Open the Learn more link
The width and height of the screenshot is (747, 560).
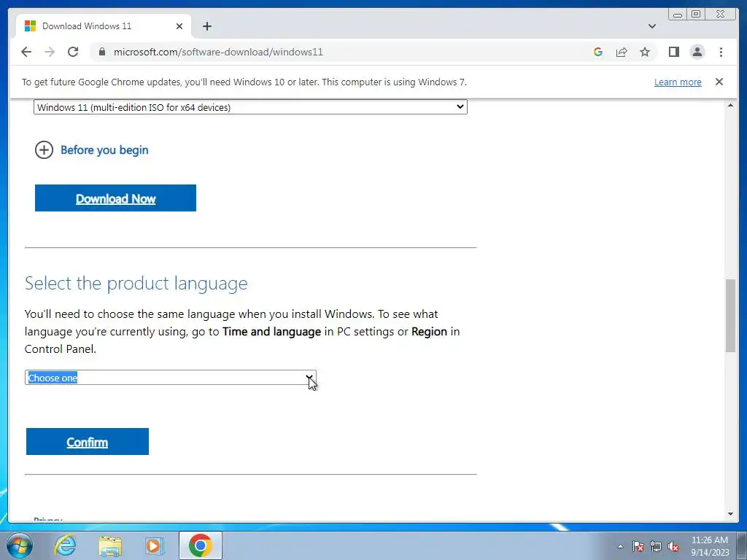678,82
